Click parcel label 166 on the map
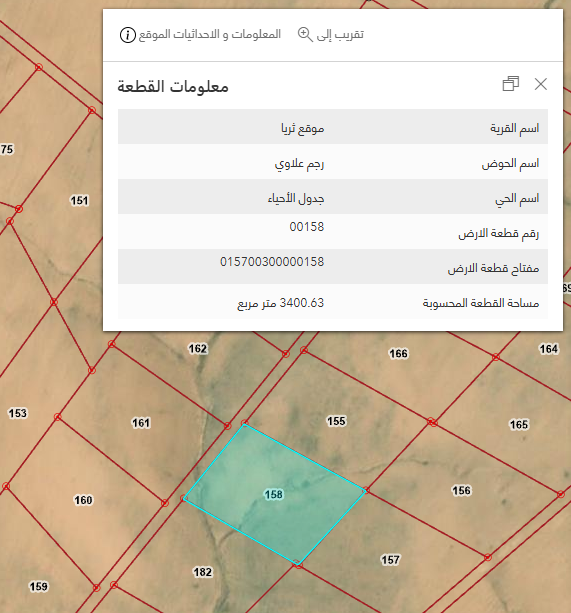The width and height of the screenshot is (571, 613). (398, 353)
